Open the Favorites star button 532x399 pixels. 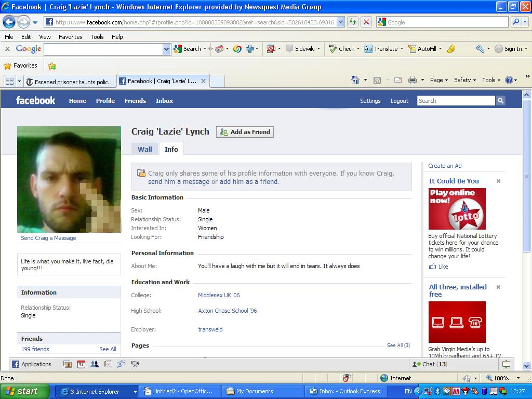click(x=21, y=65)
